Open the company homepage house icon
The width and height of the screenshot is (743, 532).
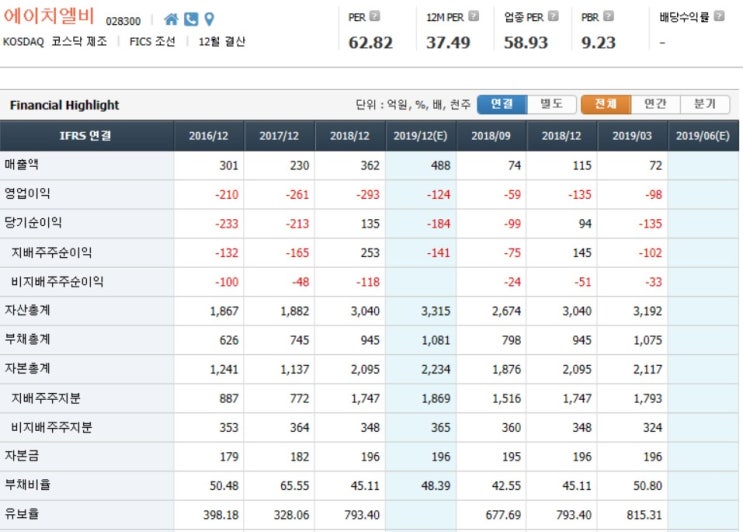click(171, 19)
